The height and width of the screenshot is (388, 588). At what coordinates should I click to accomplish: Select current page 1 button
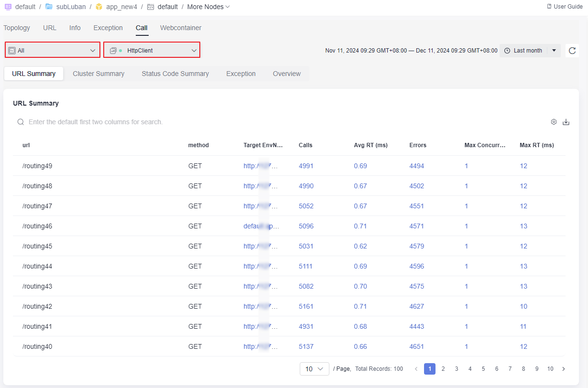(x=430, y=369)
